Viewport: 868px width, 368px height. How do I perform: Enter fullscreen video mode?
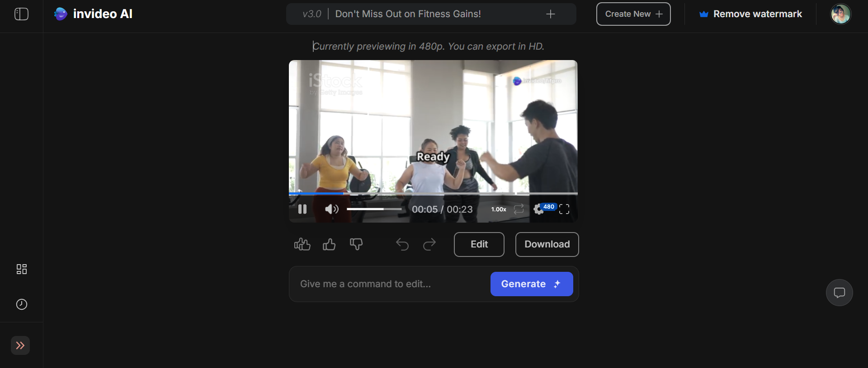(x=564, y=209)
